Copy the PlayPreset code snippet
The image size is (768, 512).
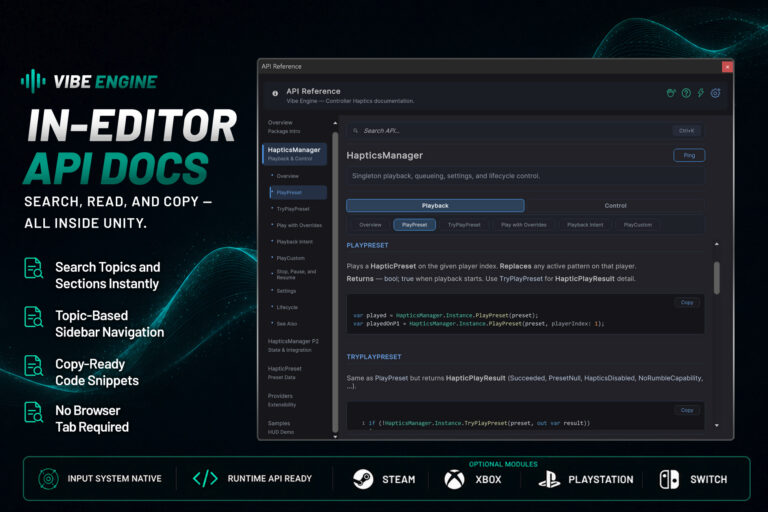(x=687, y=302)
